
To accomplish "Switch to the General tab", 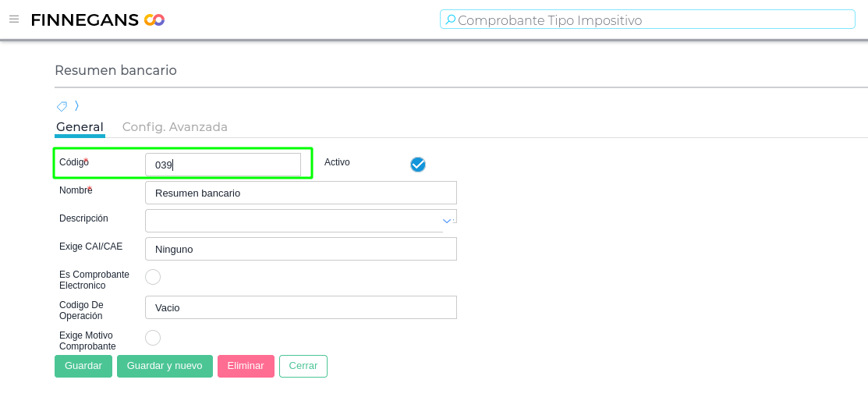I will 80,127.
